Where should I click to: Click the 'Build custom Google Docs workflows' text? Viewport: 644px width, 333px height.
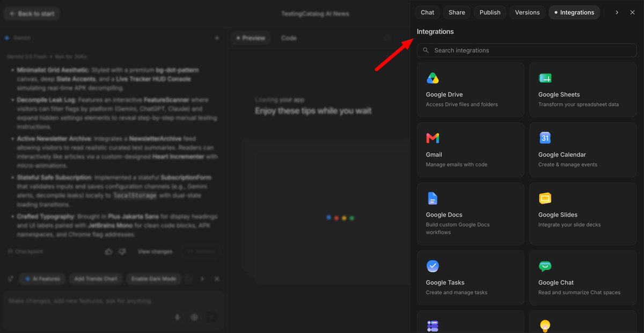tap(458, 229)
